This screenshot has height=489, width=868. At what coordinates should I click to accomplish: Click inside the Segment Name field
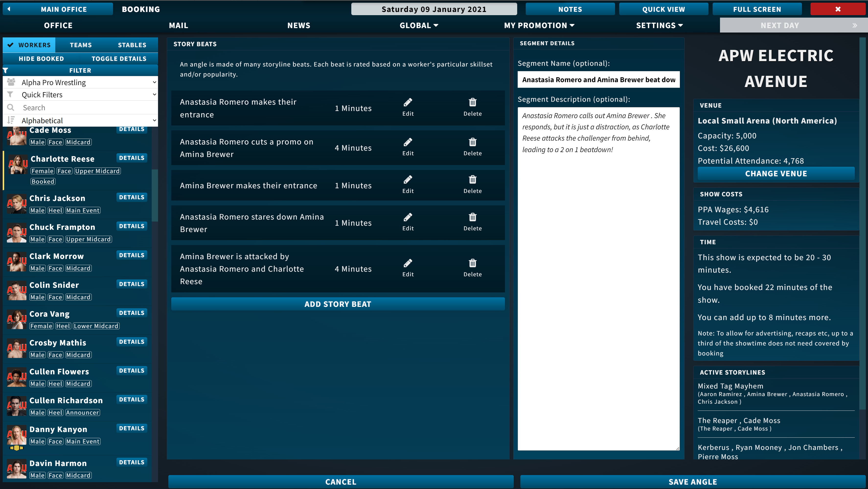(598, 79)
